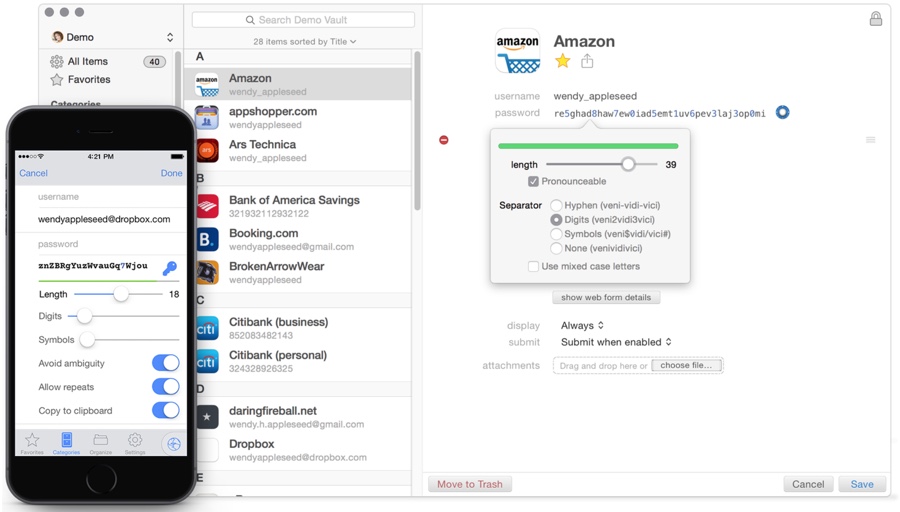The height and width of the screenshot is (512, 900).
Task: Select the Dropbox list entry
Action: coord(297,450)
